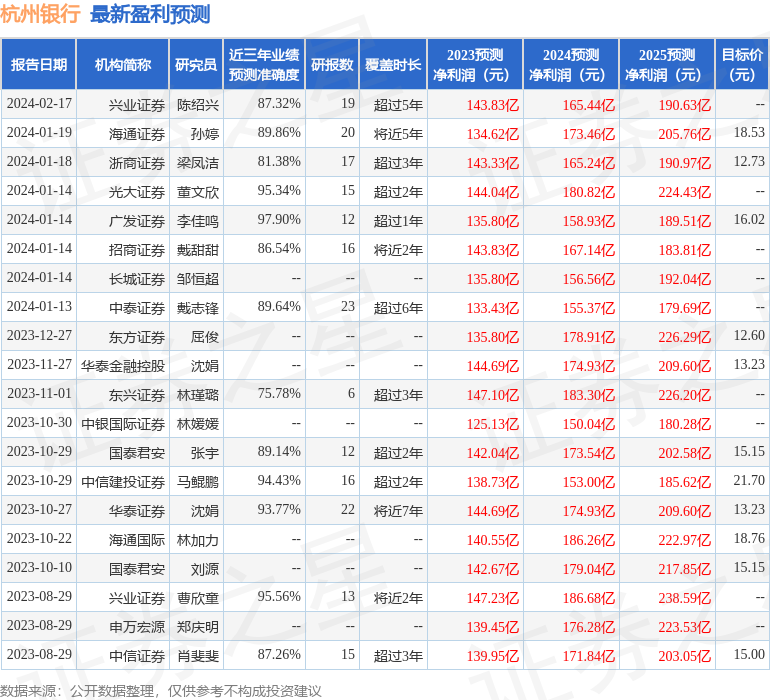
Task: Click the 杭州银行 title text
Action: (x=40, y=14)
